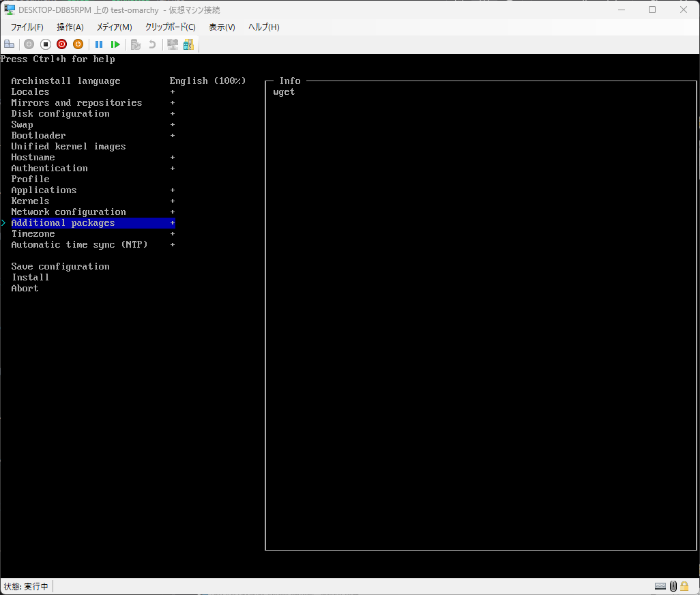This screenshot has width=700, height=595.
Task: Select the 'Locales' menu entry
Action: 30,91
